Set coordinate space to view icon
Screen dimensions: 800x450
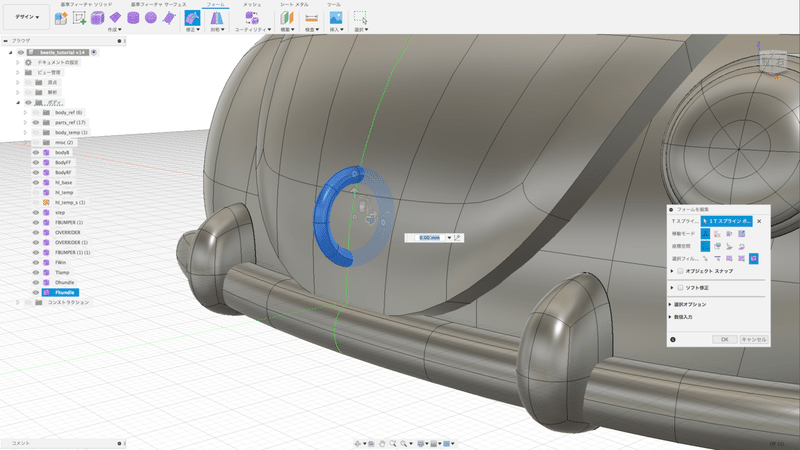point(717,246)
